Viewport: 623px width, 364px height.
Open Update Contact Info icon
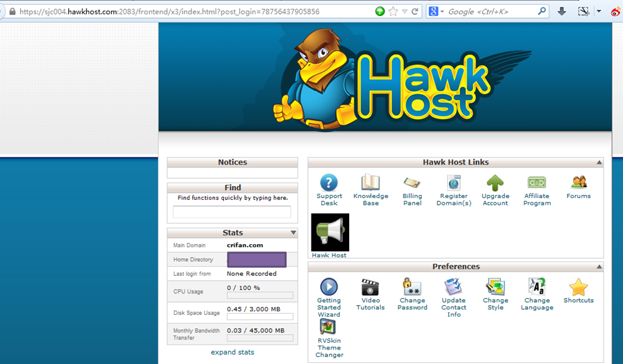[x=453, y=287]
